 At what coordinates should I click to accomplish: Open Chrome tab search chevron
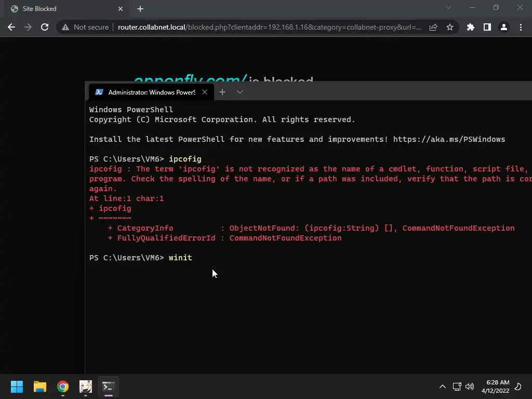(x=448, y=7)
